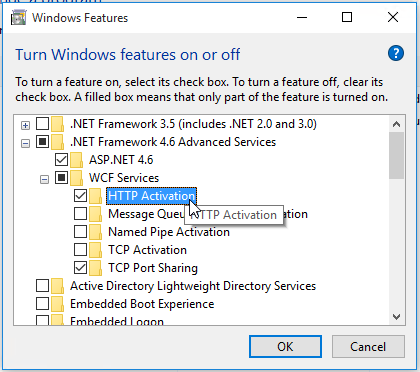Select the HTTP Activation tree item
Viewport: 420px width, 372px height.
152,196
